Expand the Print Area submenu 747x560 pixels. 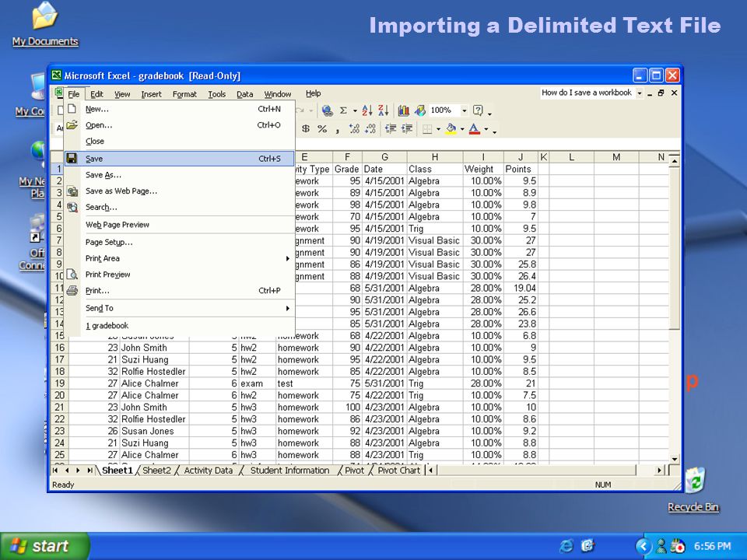288,258
